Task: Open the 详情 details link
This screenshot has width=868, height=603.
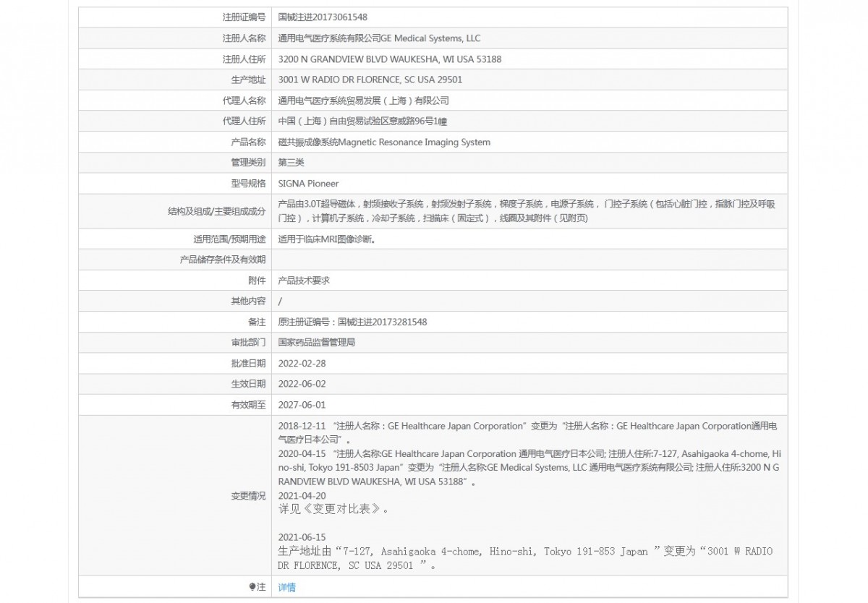Action: (286, 588)
